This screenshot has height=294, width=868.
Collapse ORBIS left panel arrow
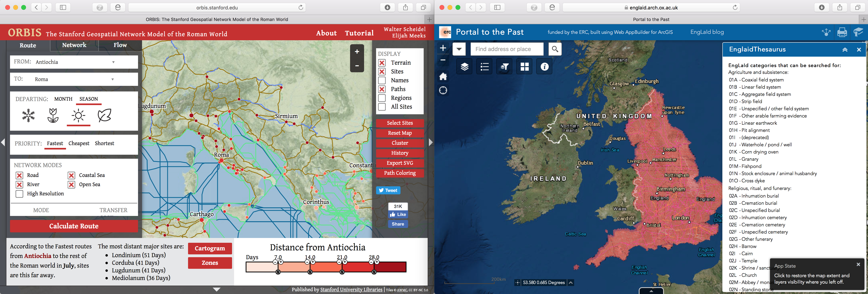3,142
